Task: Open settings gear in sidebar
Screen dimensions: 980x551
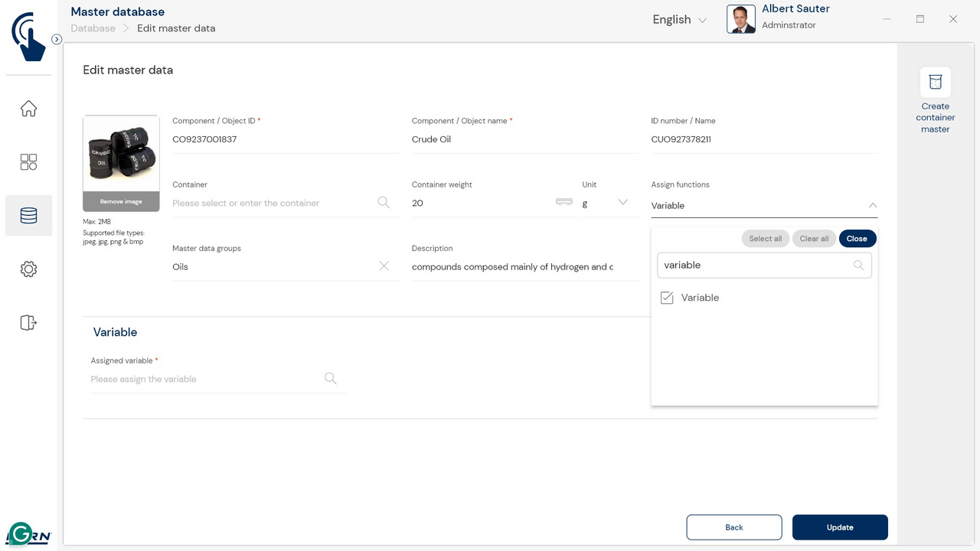Action: (28, 269)
